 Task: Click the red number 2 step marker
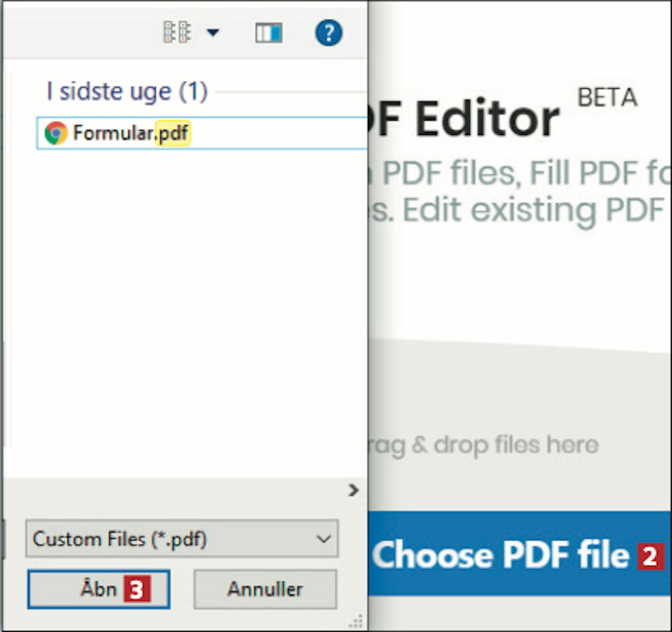pyautogui.click(x=650, y=556)
